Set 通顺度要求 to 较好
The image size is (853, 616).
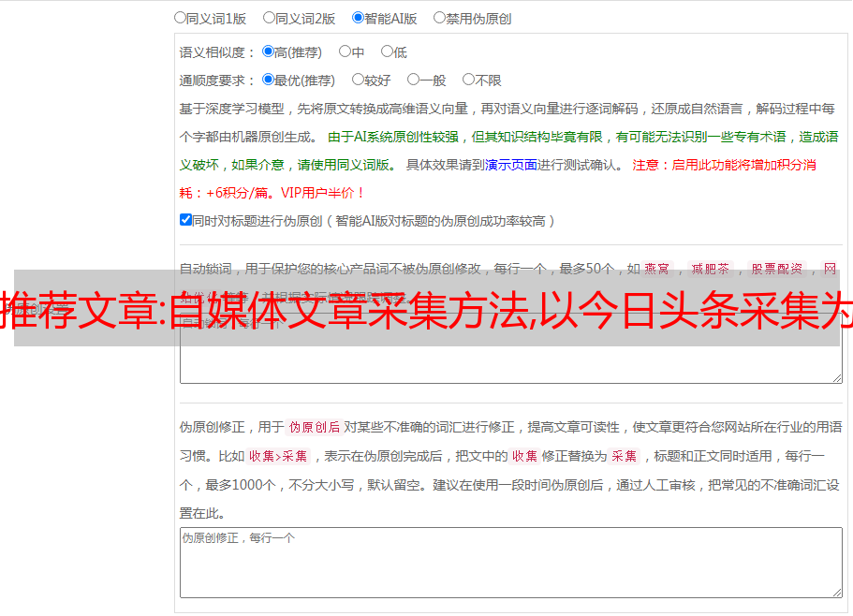point(358,80)
